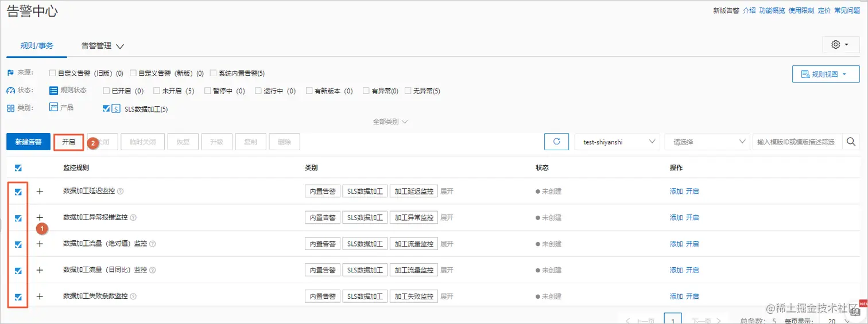
Task: Expand row 数据加工失败条数监控 plus icon
Action: (x=40, y=296)
